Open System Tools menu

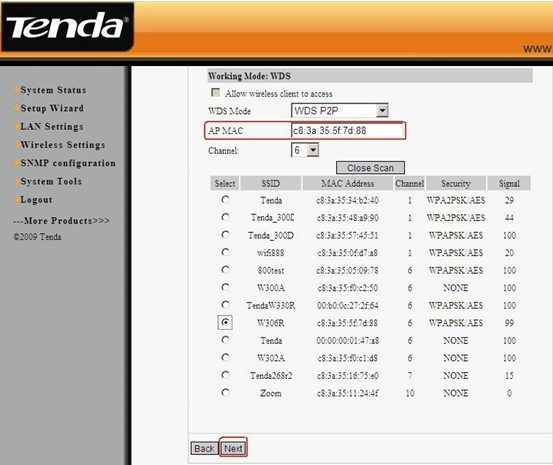point(51,181)
